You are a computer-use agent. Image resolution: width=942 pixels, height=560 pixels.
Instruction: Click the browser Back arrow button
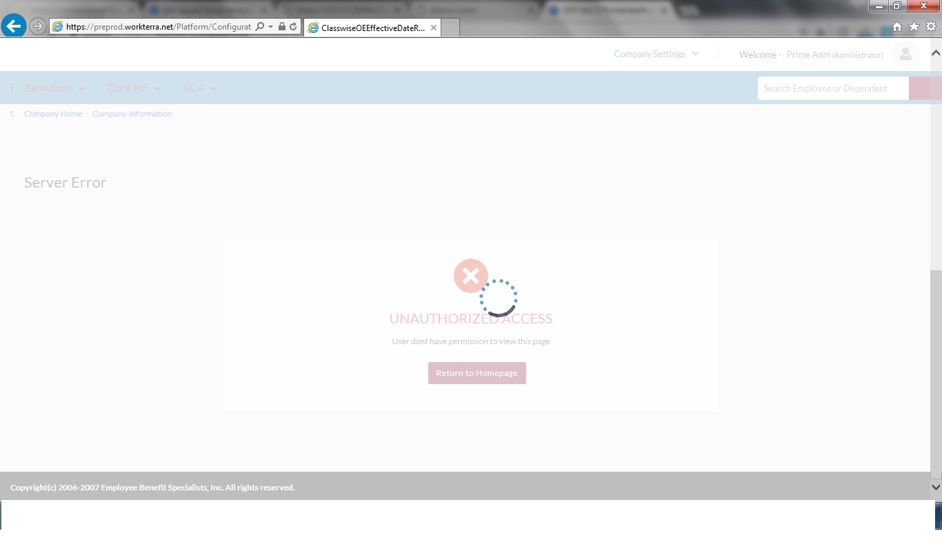click(14, 27)
